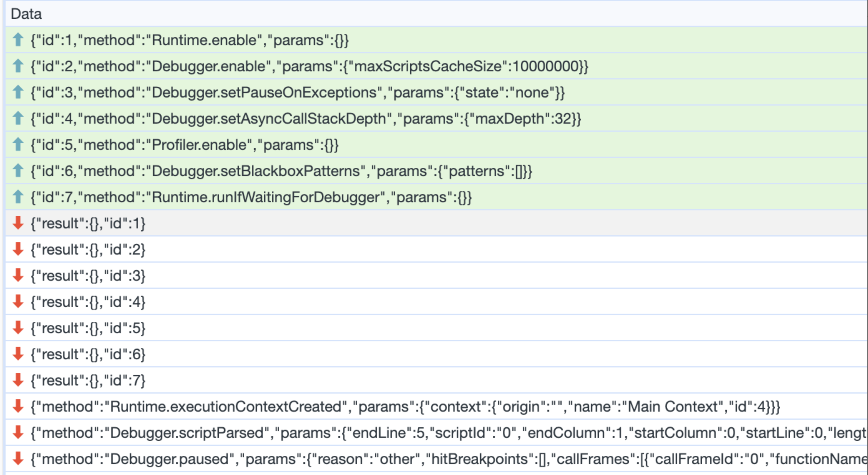Select the Debugger.scriptParsed message row
Screen dimensions: 868x475
click(404, 432)
